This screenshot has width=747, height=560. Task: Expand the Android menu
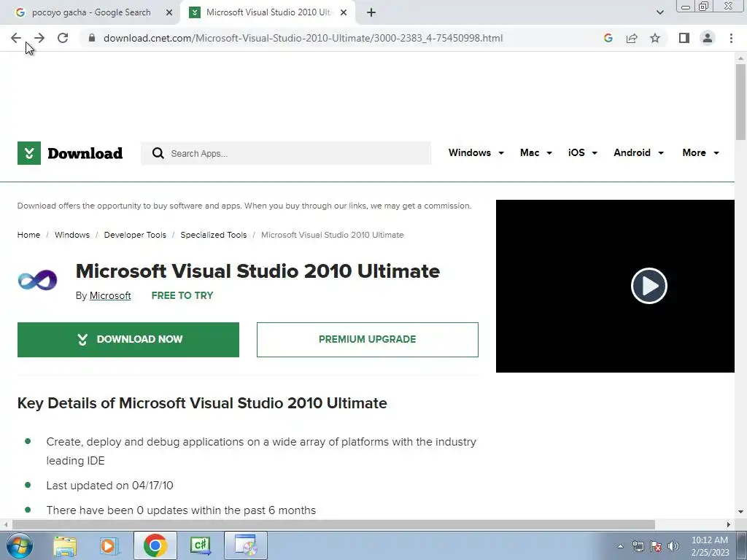[638, 153]
